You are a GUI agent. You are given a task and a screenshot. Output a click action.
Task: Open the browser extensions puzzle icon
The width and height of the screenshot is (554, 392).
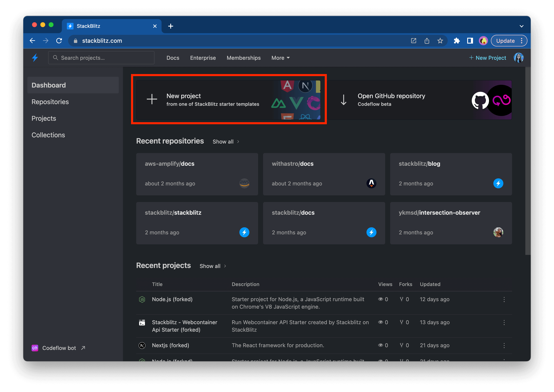click(x=457, y=41)
